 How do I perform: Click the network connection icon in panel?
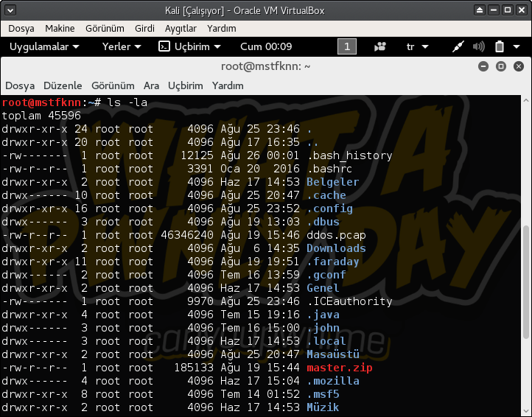(x=458, y=46)
